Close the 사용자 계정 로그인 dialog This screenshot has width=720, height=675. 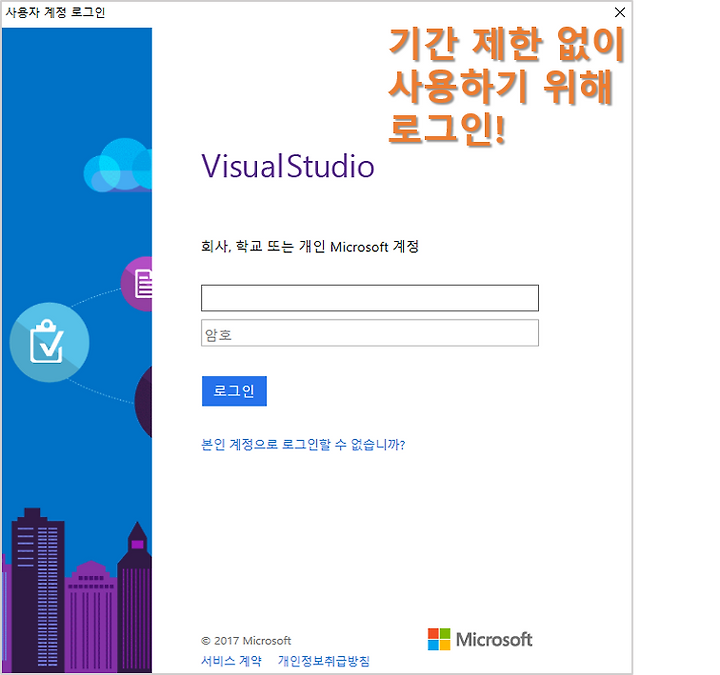pos(620,12)
